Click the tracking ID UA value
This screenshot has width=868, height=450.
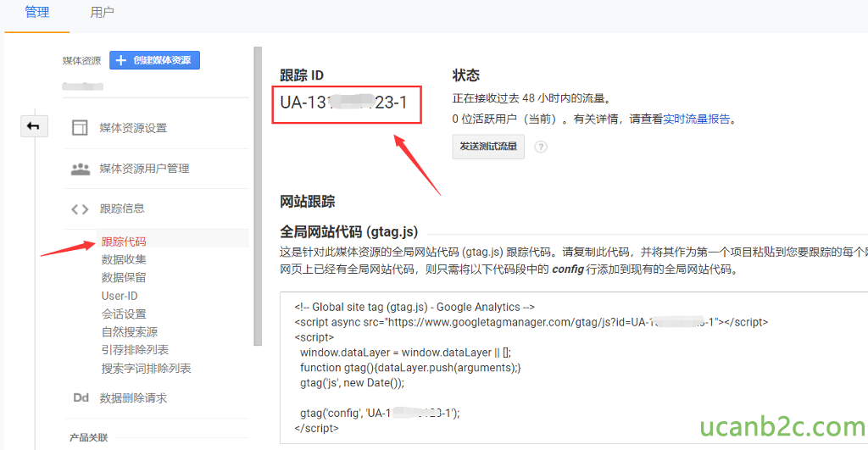click(344, 103)
